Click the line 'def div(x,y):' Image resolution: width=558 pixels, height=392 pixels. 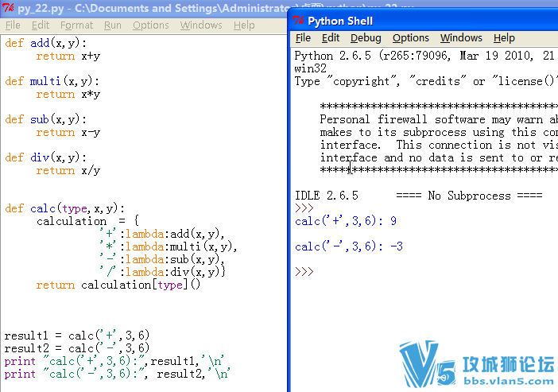(x=45, y=157)
